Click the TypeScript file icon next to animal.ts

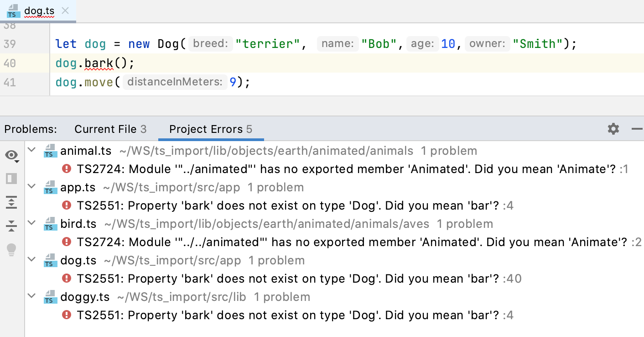pyautogui.click(x=50, y=150)
